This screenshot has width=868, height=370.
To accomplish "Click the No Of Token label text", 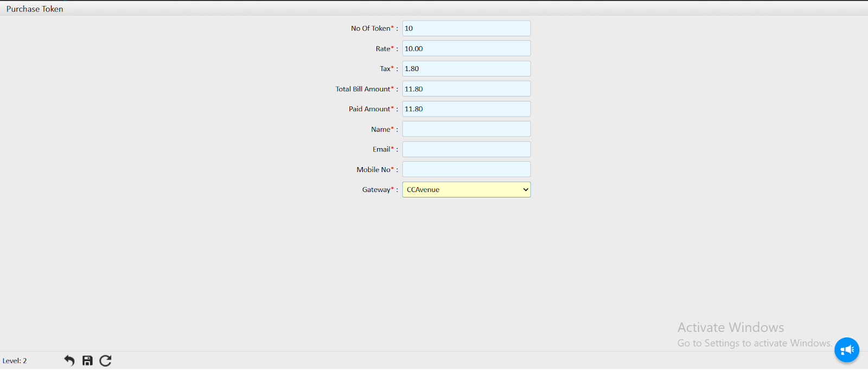I will coord(371,28).
